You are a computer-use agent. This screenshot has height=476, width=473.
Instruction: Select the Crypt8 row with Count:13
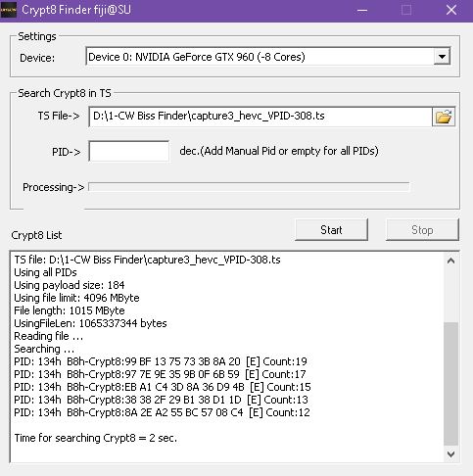[161, 400]
